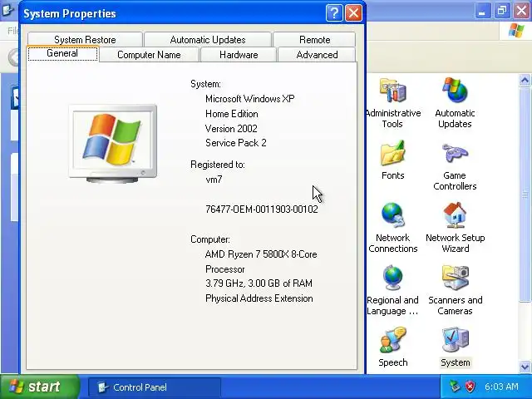Click the 'System:' label
Screen dimensions: 532x399
(205, 84)
